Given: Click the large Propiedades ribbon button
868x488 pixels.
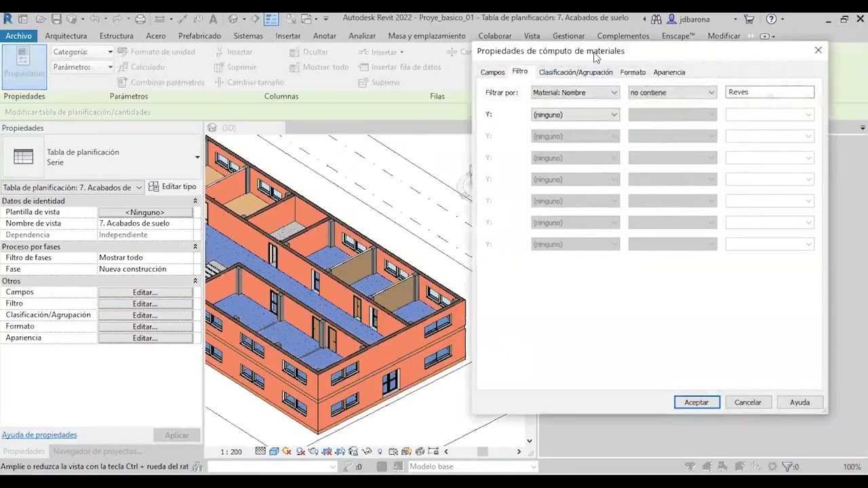Looking at the screenshot, I should click(x=24, y=66).
